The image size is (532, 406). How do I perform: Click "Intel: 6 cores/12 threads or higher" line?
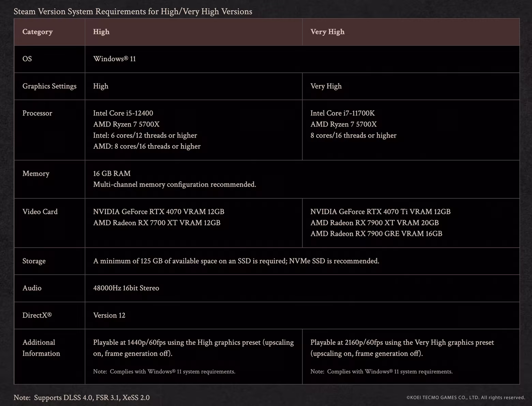145,135
